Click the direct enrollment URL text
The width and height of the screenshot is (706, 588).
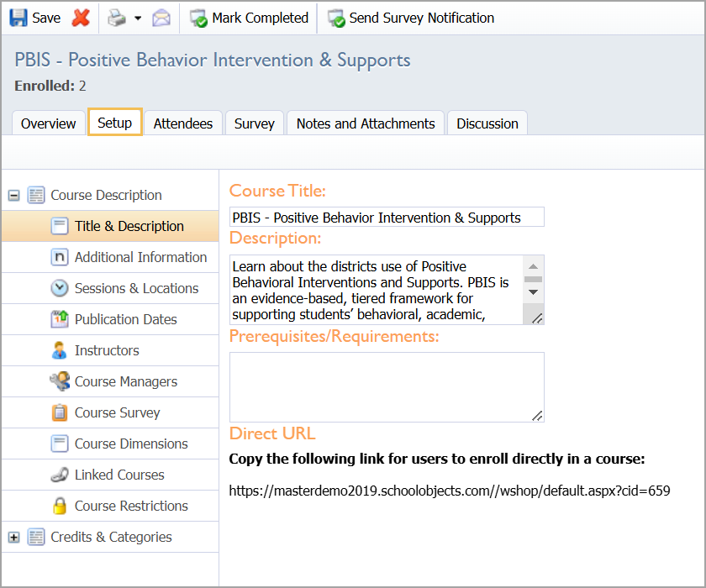(x=450, y=491)
